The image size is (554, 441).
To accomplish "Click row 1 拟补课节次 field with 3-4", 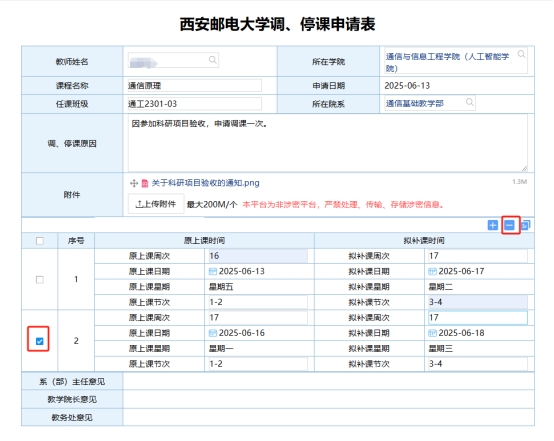I will (x=478, y=302).
